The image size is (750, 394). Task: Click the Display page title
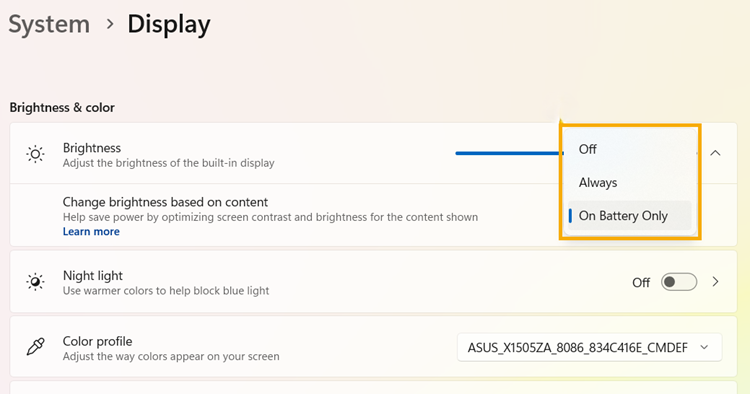coord(169,24)
